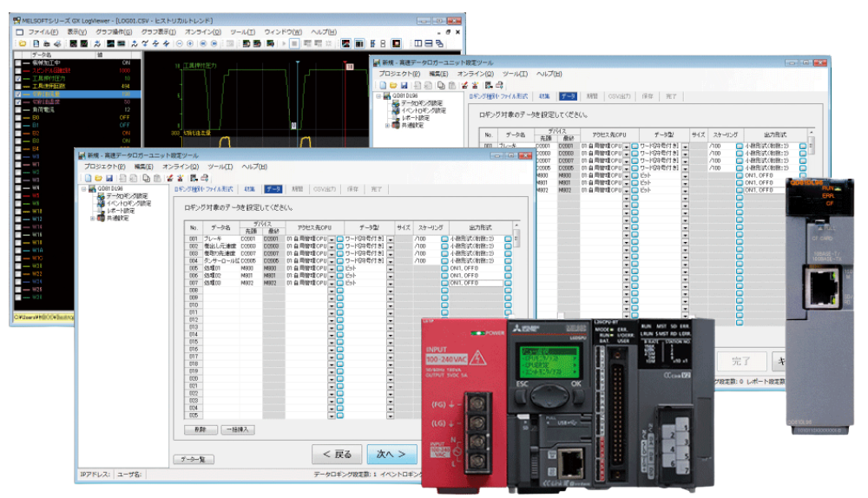Click the < 戻る button
The width and height of the screenshot is (868, 498).
(x=337, y=454)
